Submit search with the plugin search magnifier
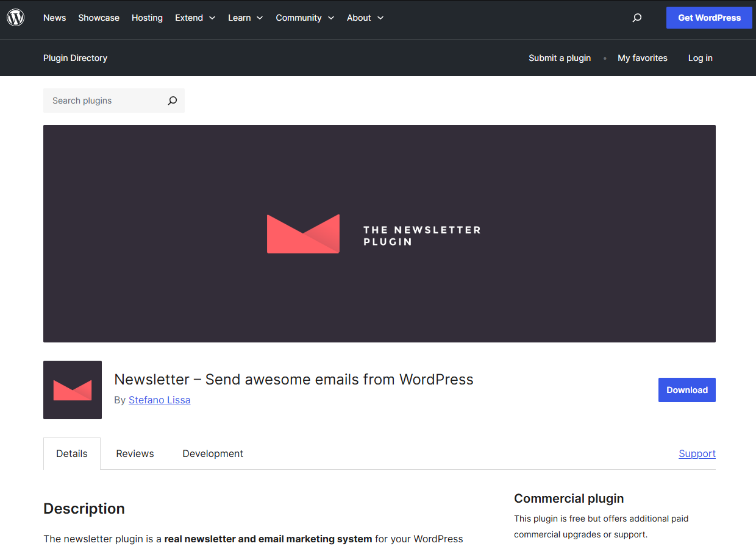 173,101
